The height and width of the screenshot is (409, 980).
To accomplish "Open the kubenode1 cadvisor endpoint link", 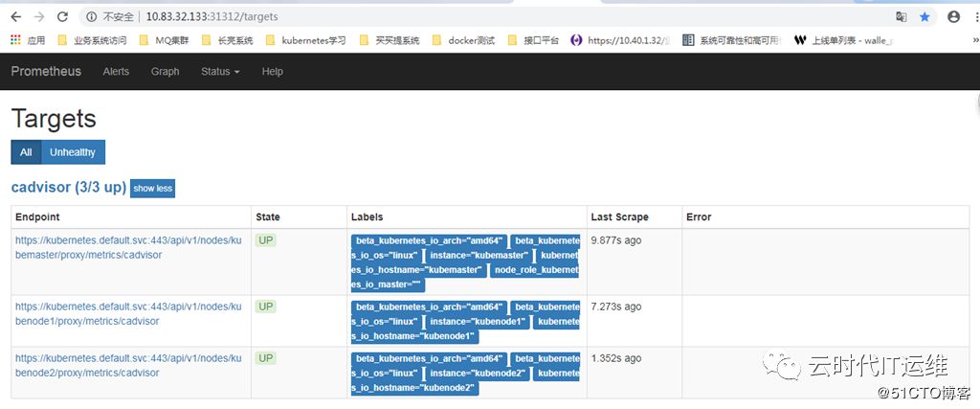I will point(128,314).
